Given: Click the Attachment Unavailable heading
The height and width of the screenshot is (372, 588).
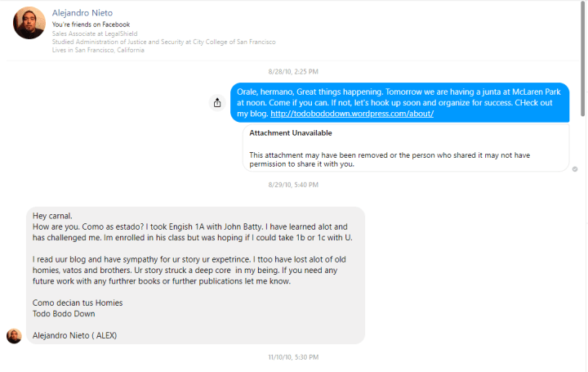Looking at the screenshot, I should [284, 132].
